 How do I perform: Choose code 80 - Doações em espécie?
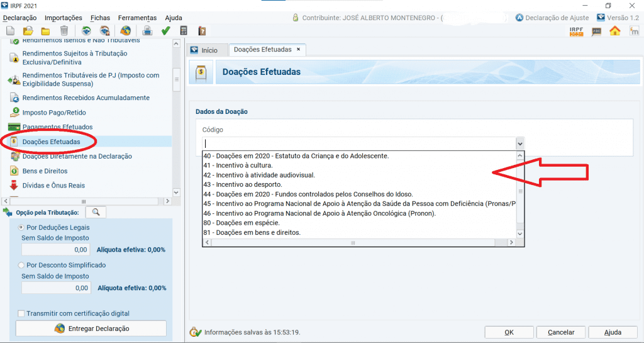[x=359, y=223]
